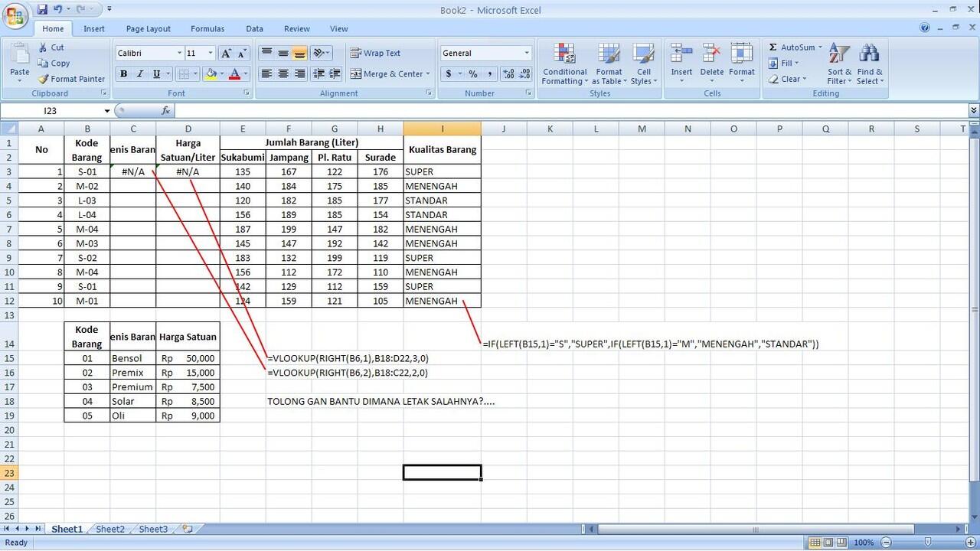Center text horizontally in cell

pos(283,74)
